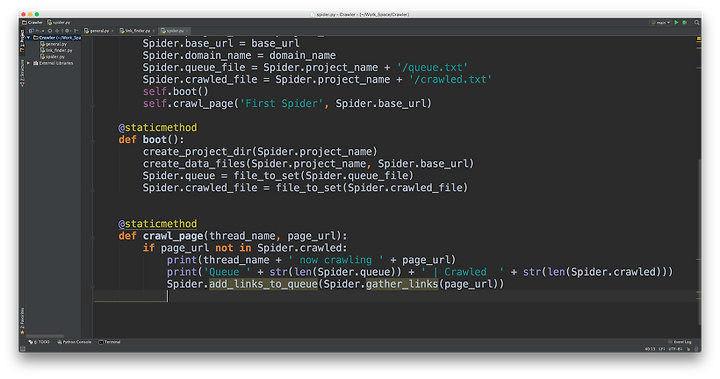Click the collapse all icon in Project panel
The height and width of the screenshot is (379, 720).
57,31
